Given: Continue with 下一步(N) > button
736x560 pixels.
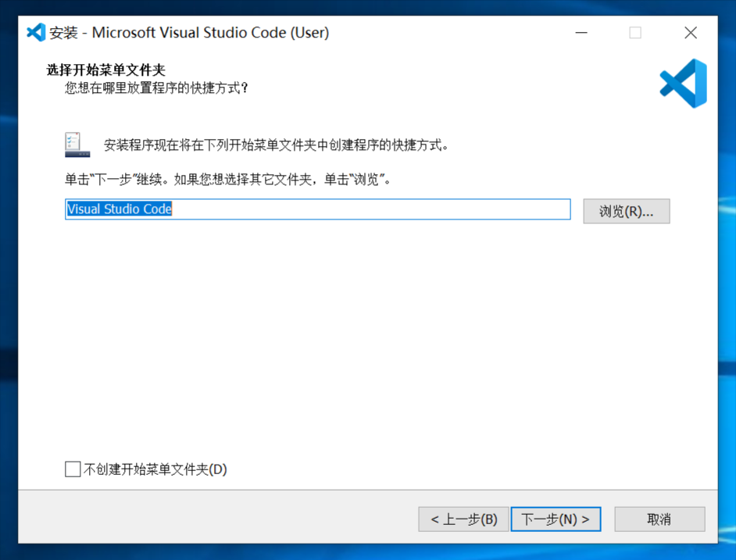Looking at the screenshot, I should pyautogui.click(x=556, y=519).
